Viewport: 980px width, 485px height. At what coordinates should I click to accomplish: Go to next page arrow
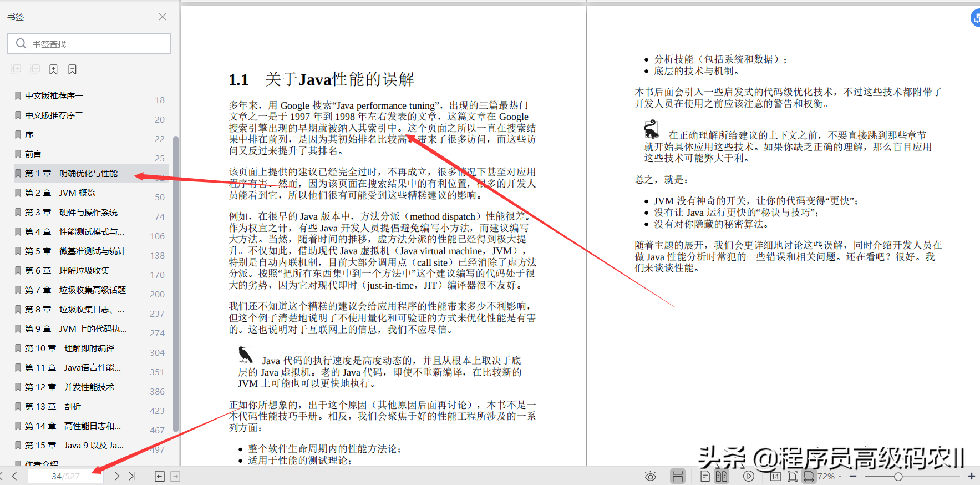point(116,476)
